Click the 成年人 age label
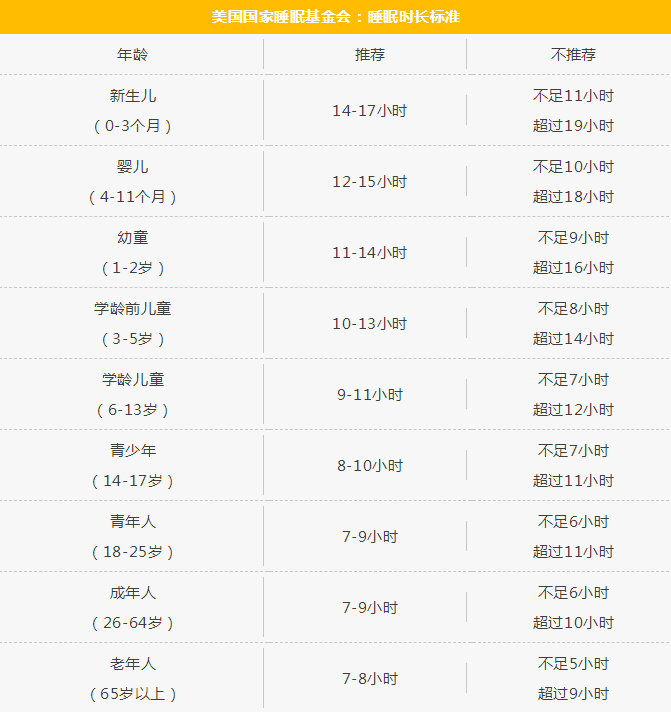Viewport: 671px width, 712px height. click(x=132, y=593)
